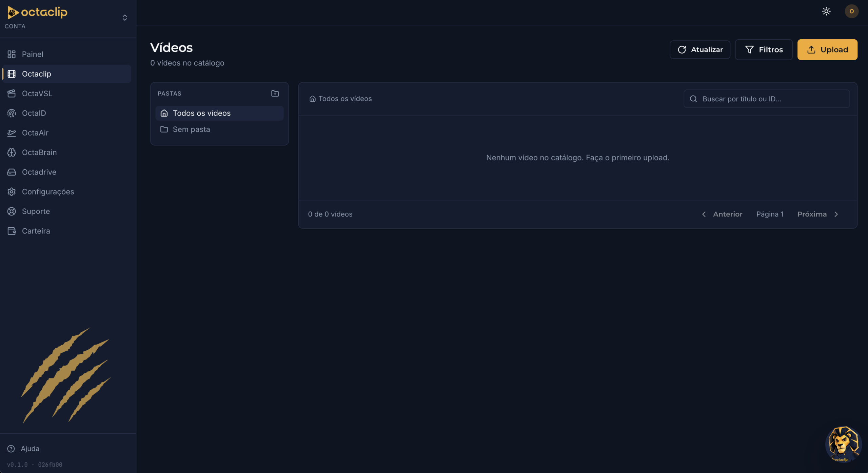This screenshot has width=868, height=473.
Task: Go to OctaVSL section
Action: click(66, 94)
